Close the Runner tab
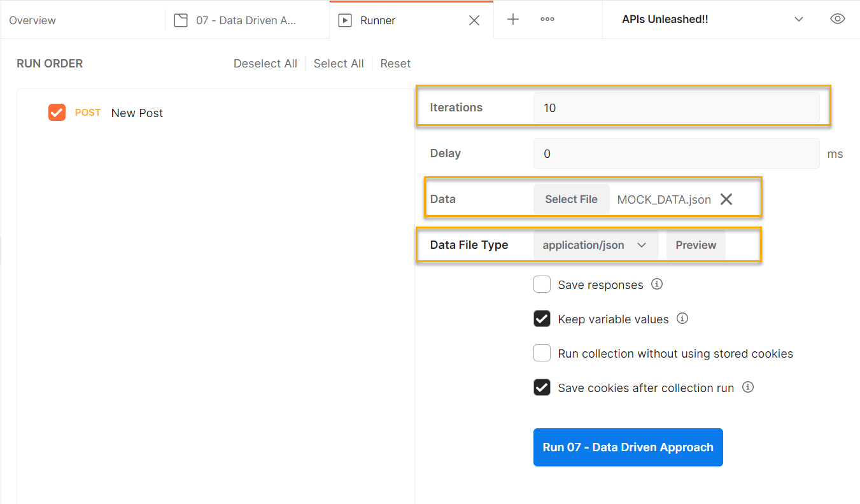This screenshot has height=504, width=860. [x=474, y=20]
